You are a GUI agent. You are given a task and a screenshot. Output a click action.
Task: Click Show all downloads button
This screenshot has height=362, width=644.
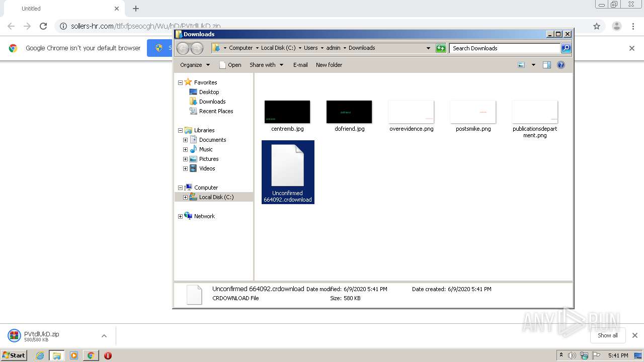click(x=608, y=335)
